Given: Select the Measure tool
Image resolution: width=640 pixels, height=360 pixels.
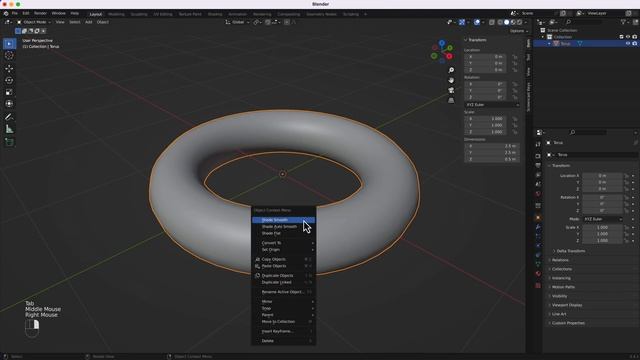Looking at the screenshot, I should tap(9, 129).
